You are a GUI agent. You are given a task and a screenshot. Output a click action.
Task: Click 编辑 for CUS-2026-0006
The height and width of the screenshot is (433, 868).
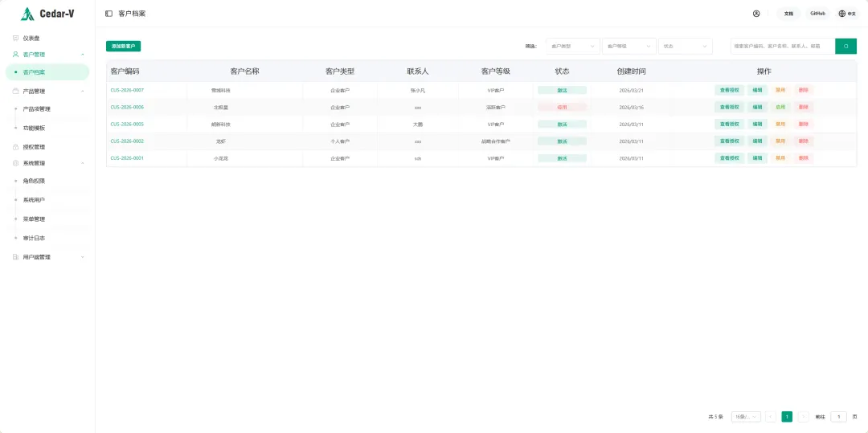[757, 108]
